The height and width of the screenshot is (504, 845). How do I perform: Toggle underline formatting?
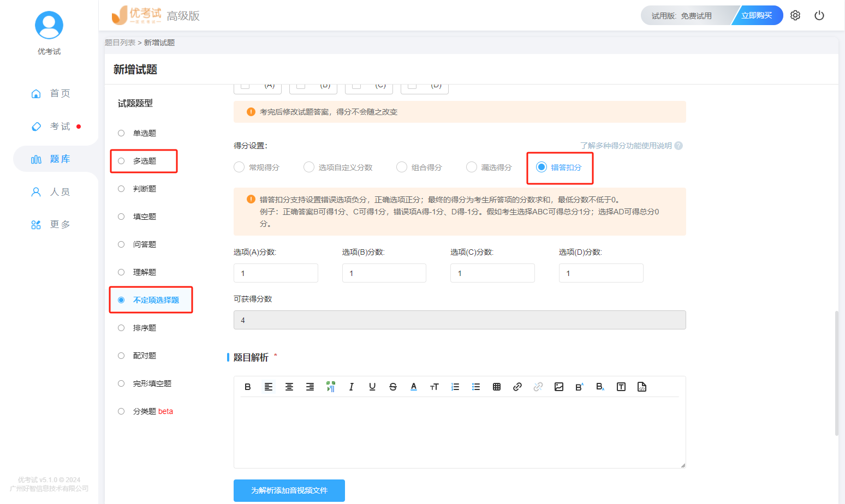[372, 387]
